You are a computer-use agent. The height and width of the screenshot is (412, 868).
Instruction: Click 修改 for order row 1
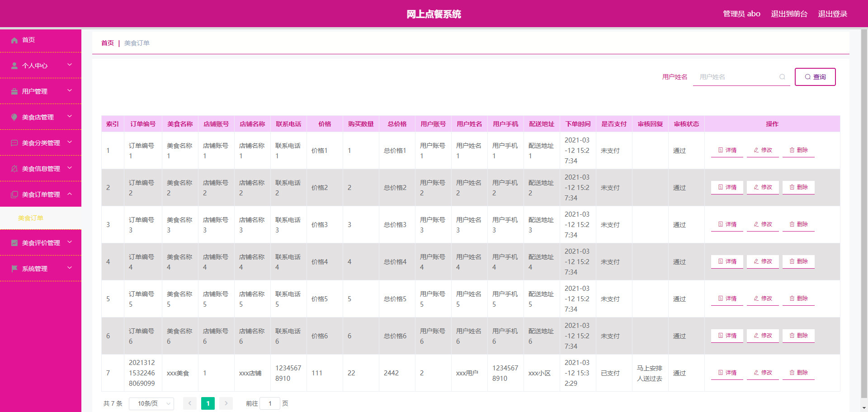coord(763,150)
